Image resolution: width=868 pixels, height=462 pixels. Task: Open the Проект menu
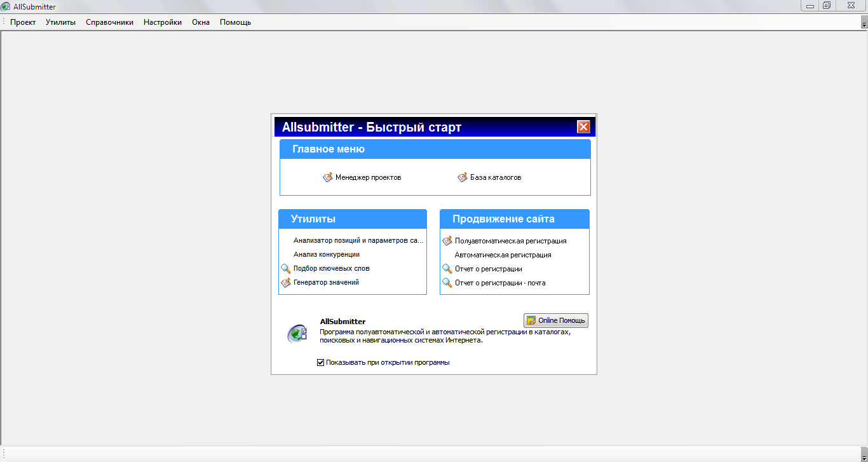(23, 22)
